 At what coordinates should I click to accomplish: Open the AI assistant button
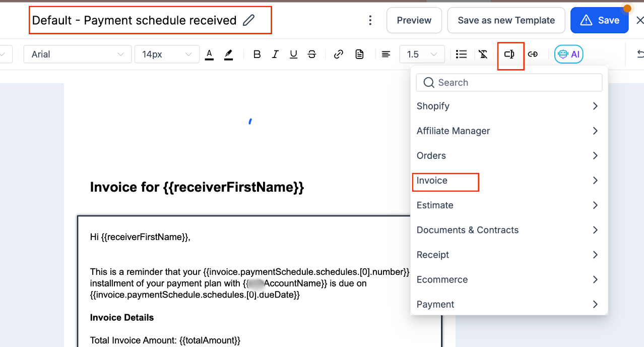pos(569,54)
